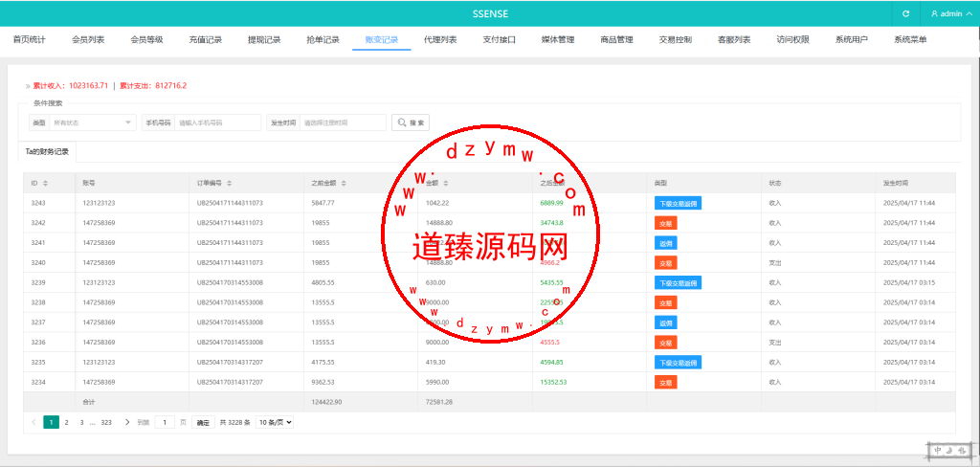Click 交易 tag in row 3238

666,302
